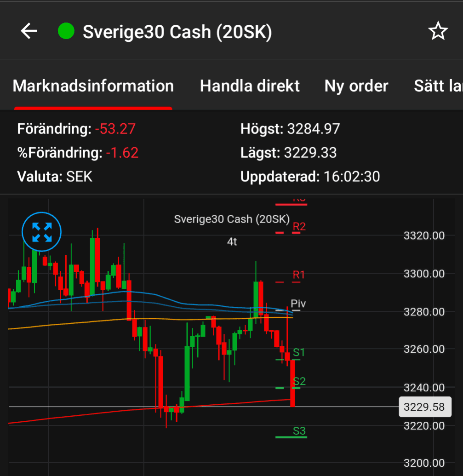Tap the 4t timeframe label on chart

(x=232, y=241)
